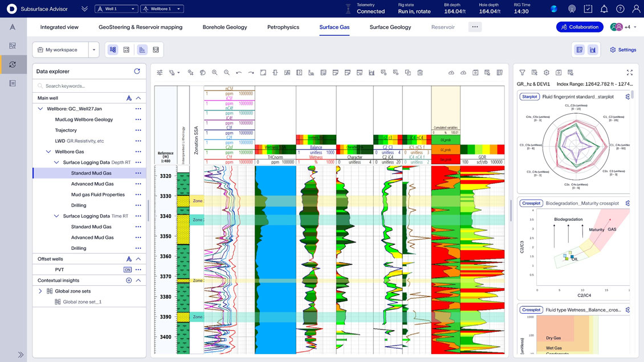Expand right plot panel to fullscreen

(x=629, y=73)
